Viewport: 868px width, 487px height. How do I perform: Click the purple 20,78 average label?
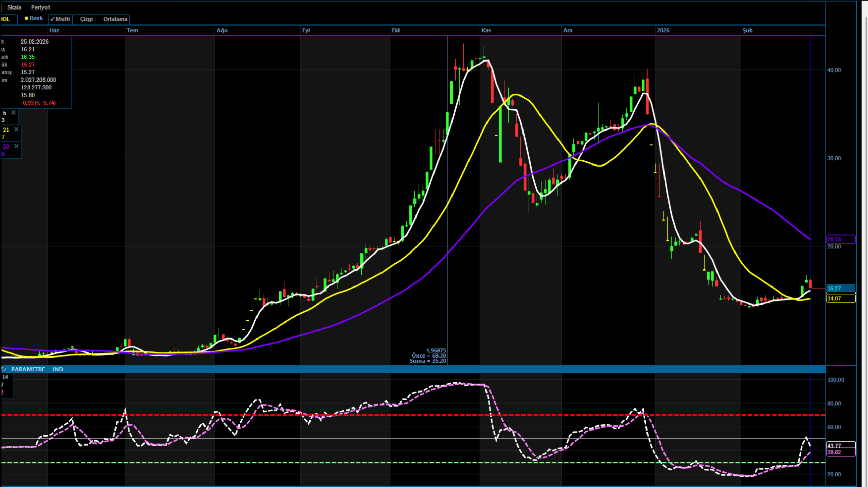point(840,240)
